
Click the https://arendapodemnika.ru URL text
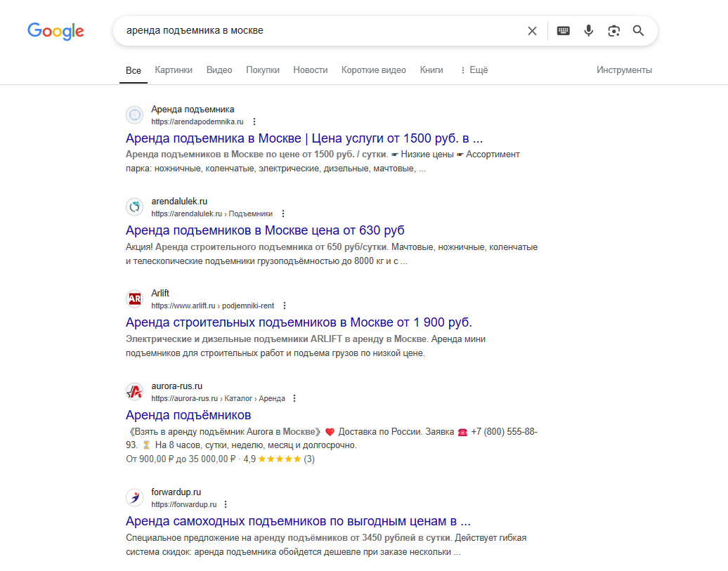(x=197, y=122)
